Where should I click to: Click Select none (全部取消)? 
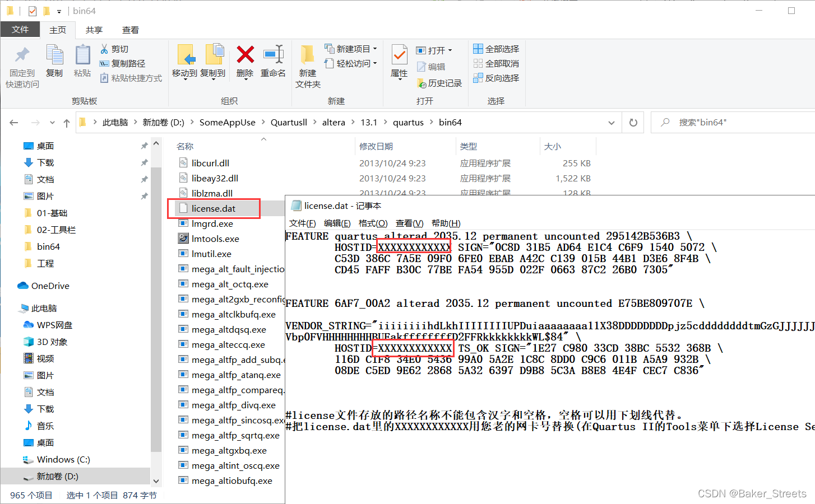click(496, 64)
